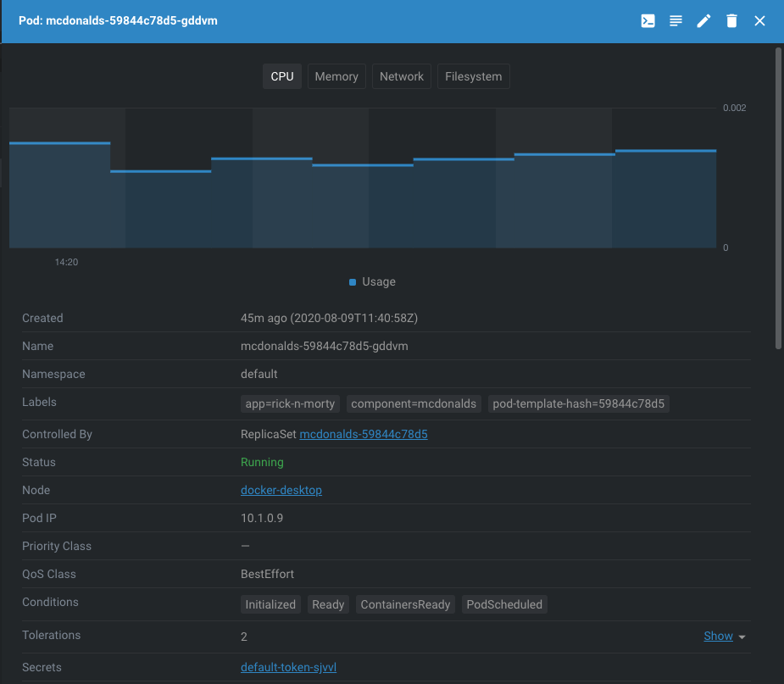The width and height of the screenshot is (784, 684).
Task: Close the pod details panel
Action: coord(759,20)
